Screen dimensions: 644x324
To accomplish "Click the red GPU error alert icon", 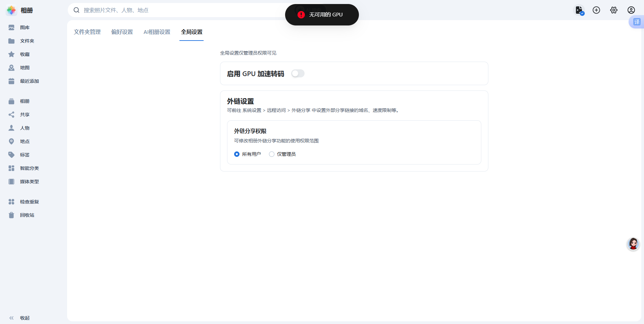I will coord(301,15).
